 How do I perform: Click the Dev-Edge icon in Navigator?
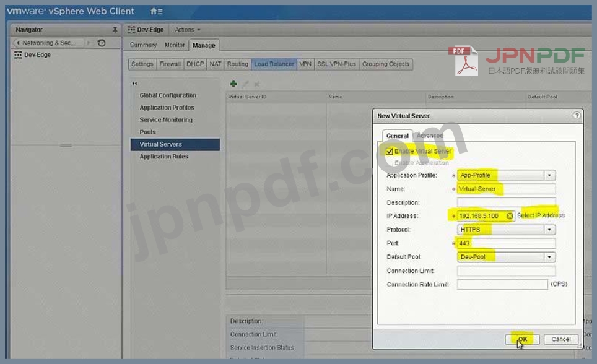click(18, 55)
